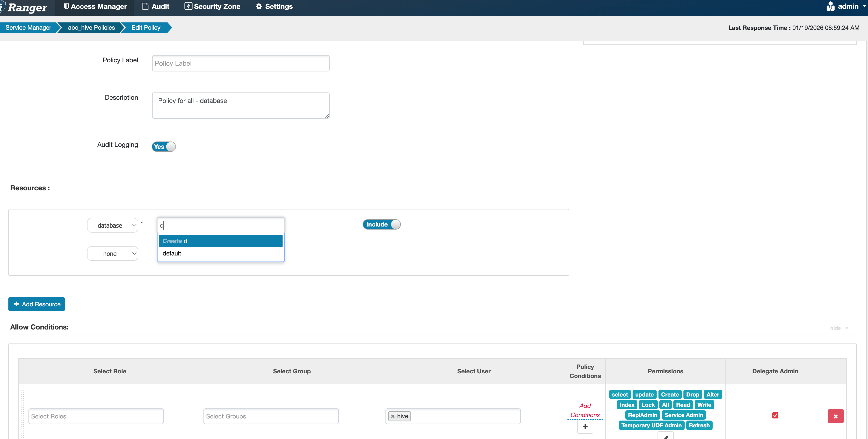
Task: Choose the Create d option
Action: pyautogui.click(x=220, y=241)
